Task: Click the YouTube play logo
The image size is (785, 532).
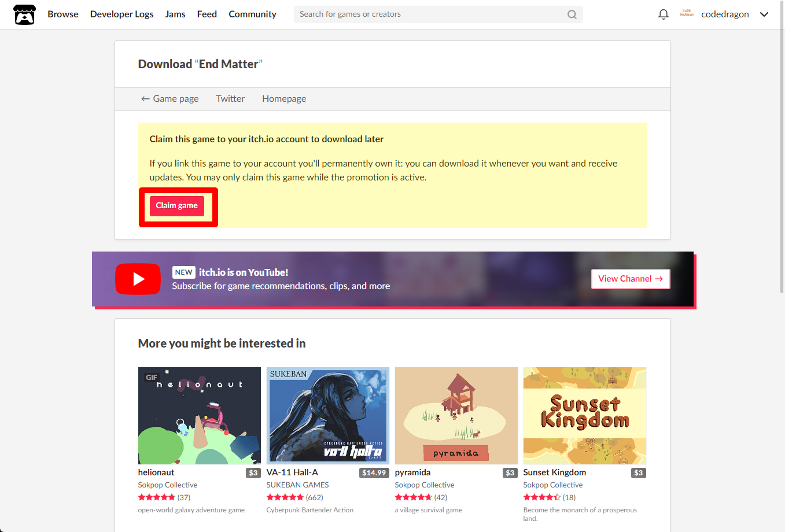Action: (138, 279)
